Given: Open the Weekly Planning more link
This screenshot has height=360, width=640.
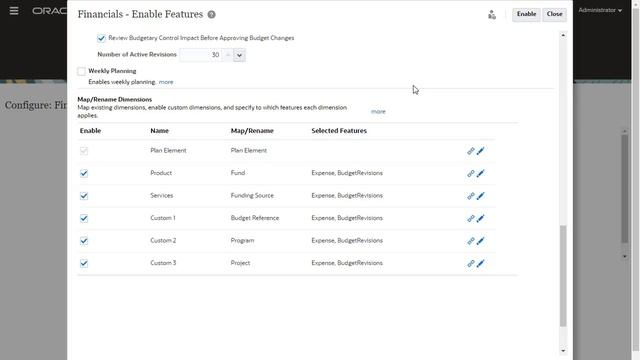Looking at the screenshot, I should click(166, 82).
